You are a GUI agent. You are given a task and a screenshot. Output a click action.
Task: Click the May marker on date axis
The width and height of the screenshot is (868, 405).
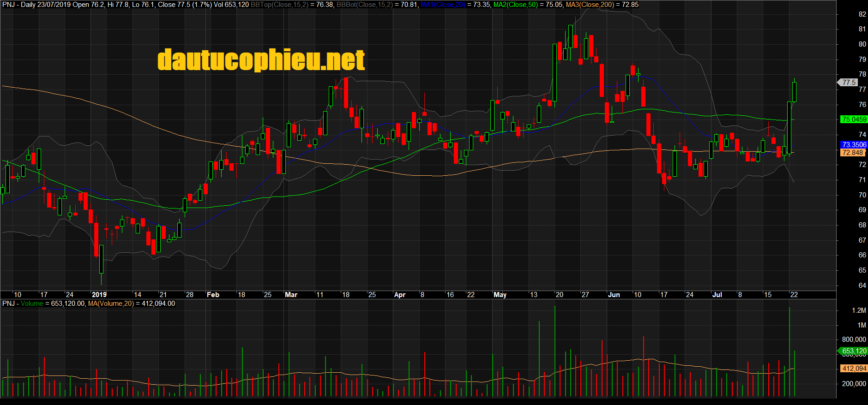pos(500,295)
